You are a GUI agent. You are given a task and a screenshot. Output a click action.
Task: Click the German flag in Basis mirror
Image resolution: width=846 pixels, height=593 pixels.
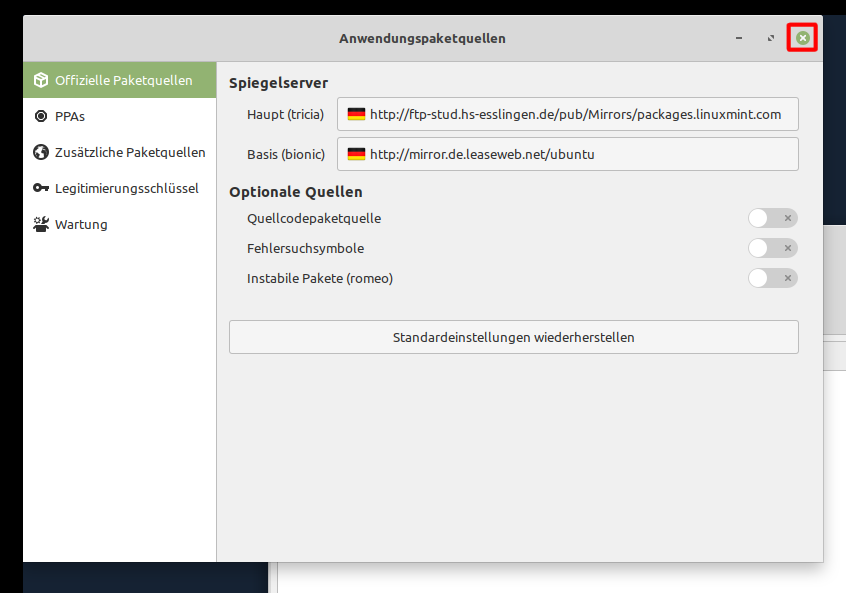(x=356, y=154)
